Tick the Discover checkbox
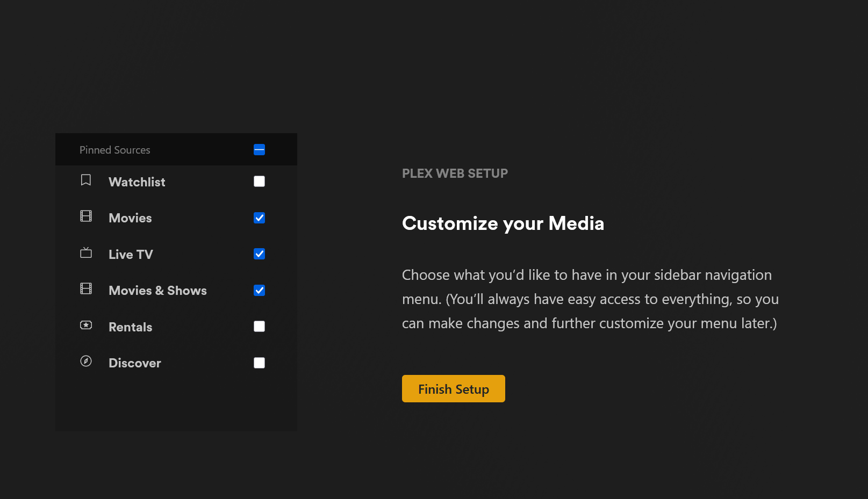Viewport: 868px width, 499px height. click(x=259, y=363)
